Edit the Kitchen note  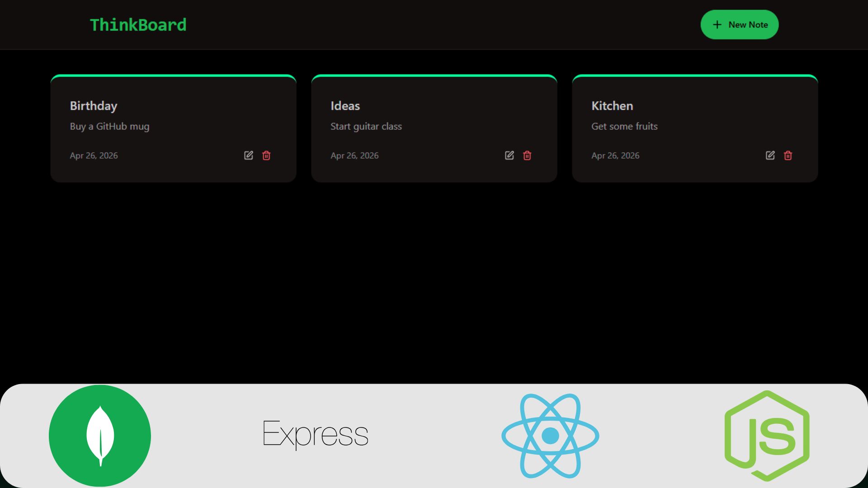770,155
